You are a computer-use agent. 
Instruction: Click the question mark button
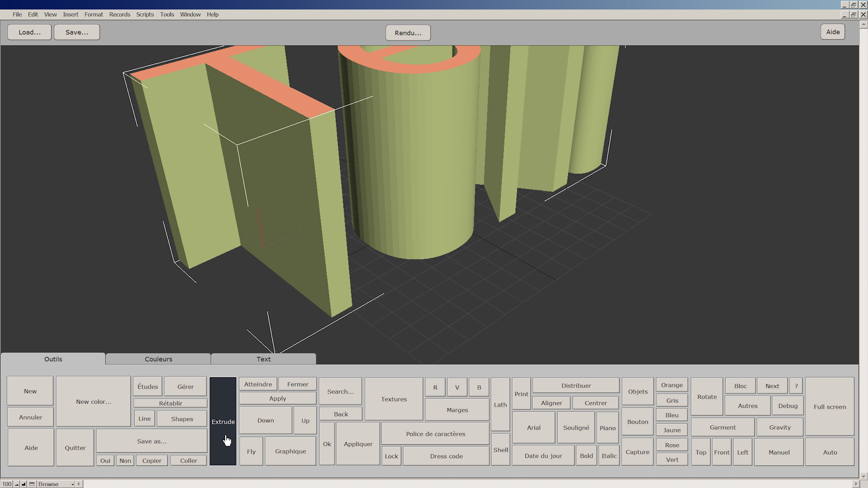(x=796, y=386)
